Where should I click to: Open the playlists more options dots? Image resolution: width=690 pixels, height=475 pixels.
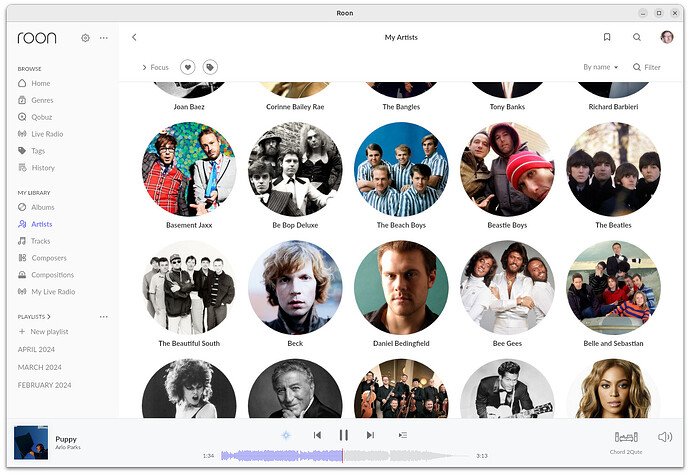coord(103,317)
